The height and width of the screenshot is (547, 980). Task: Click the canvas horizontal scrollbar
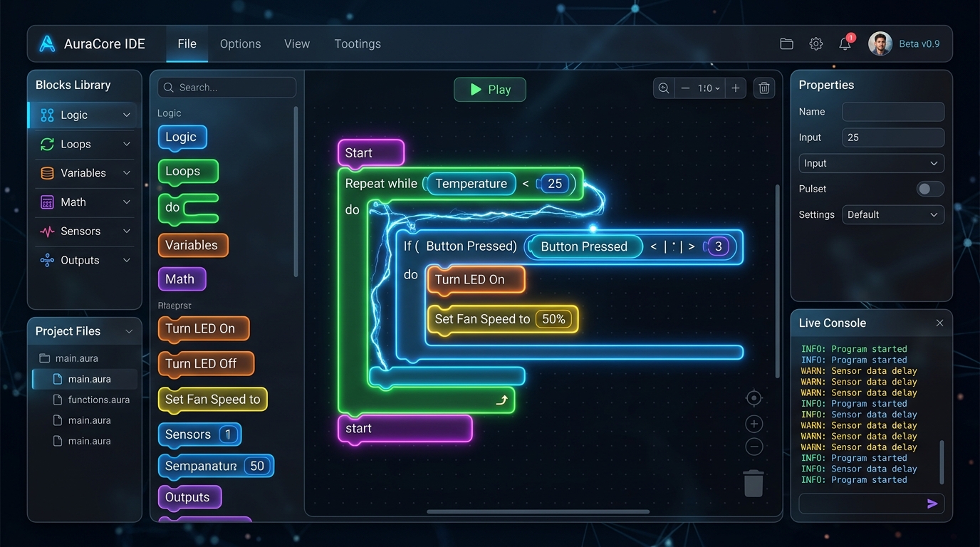tap(538, 511)
